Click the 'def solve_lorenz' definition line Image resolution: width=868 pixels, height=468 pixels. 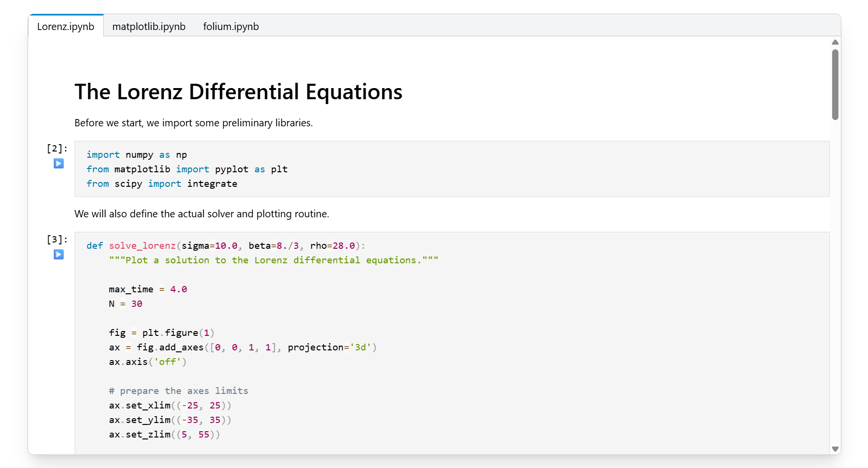[226, 246]
